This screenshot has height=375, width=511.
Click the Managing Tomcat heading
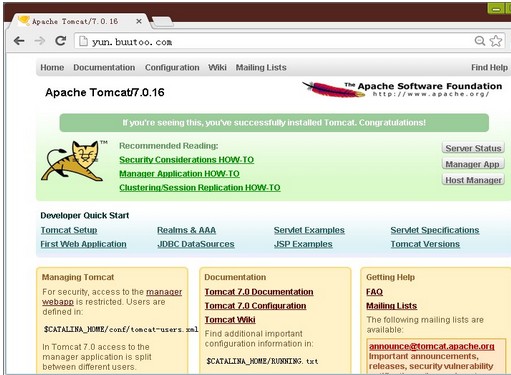coord(78,277)
